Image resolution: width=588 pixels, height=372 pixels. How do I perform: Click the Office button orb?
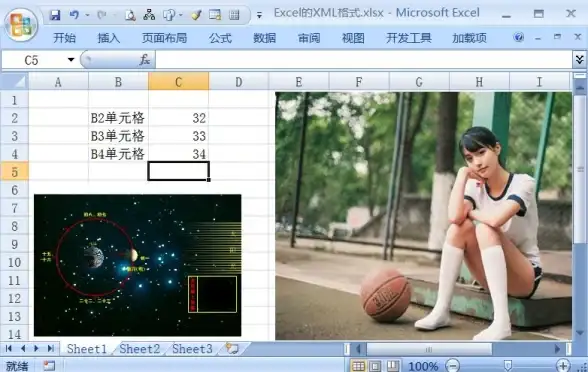[x=21, y=24]
